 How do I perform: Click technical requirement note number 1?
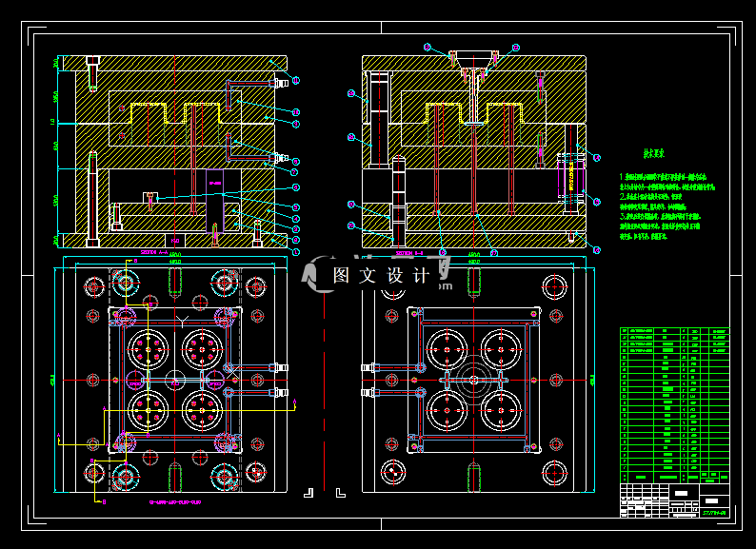click(666, 182)
